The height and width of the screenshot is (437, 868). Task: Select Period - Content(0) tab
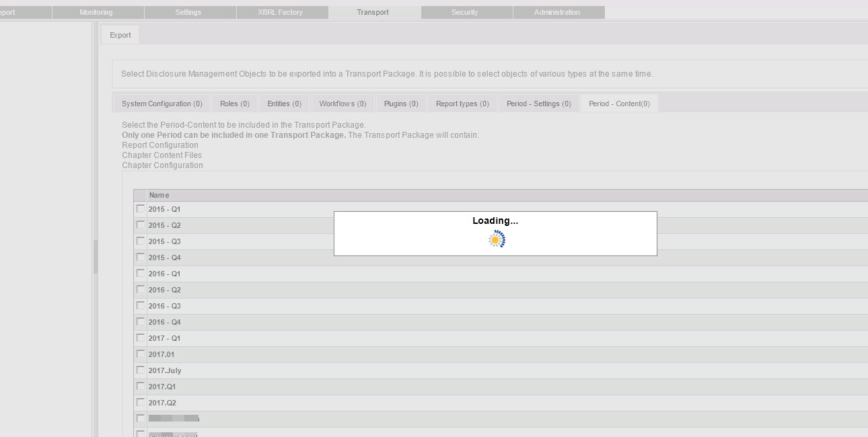(x=619, y=104)
